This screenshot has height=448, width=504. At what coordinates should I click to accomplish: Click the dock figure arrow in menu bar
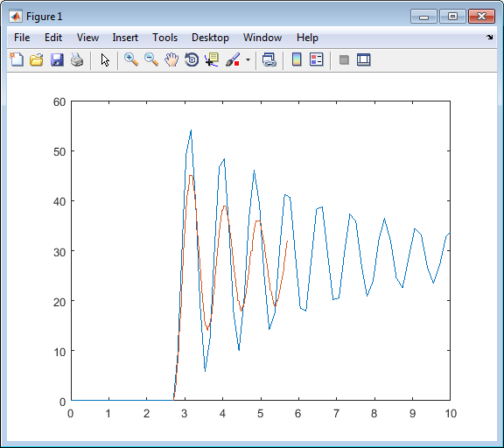pyautogui.click(x=489, y=38)
